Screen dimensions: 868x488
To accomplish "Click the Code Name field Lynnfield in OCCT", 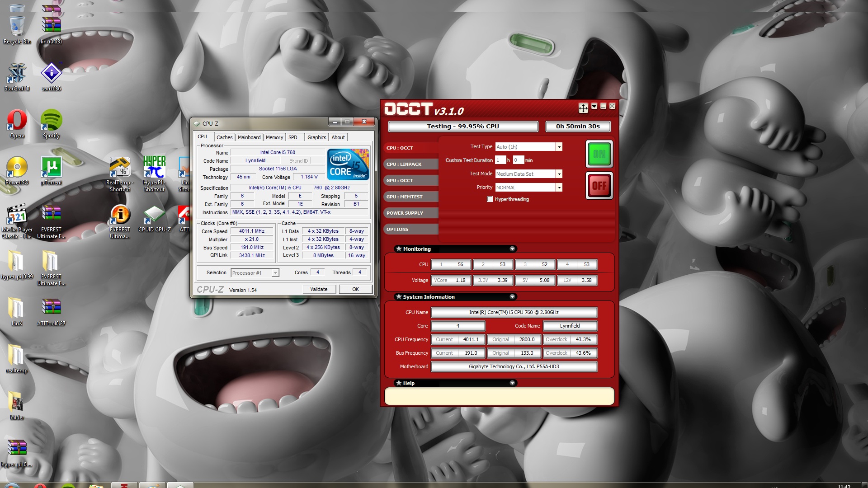I will click(x=570, y=326).
